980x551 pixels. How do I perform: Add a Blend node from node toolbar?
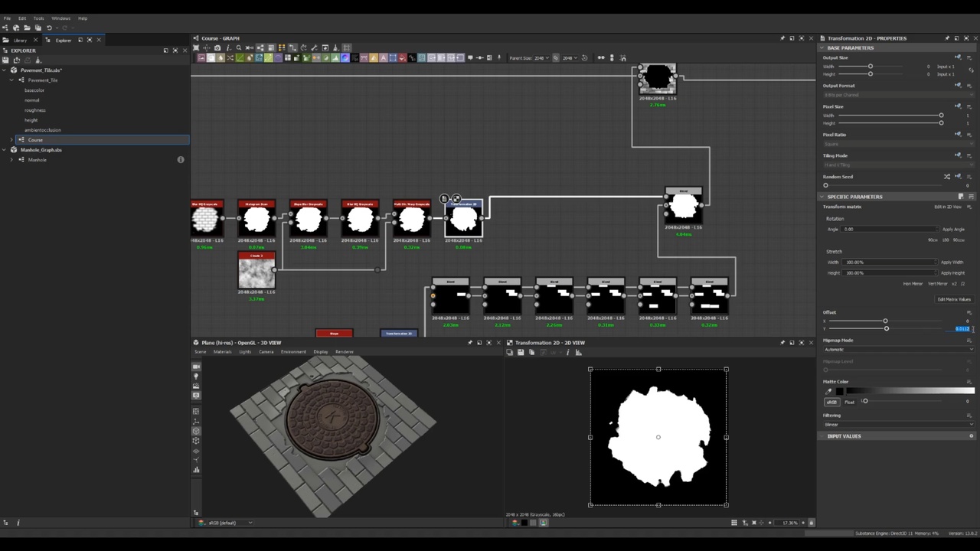[211, 57]
